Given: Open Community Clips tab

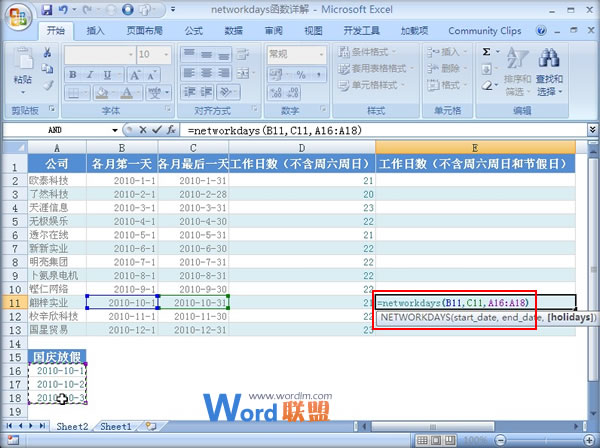Looking at the screenshot, I should [x=484, y=31].
